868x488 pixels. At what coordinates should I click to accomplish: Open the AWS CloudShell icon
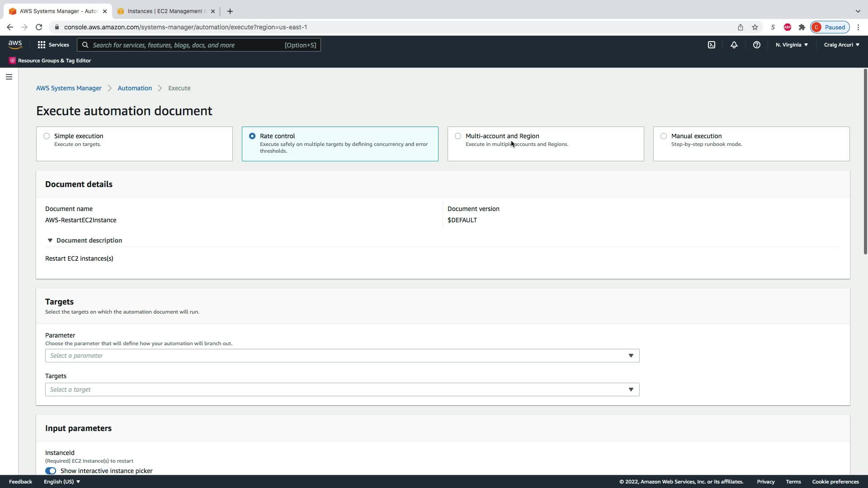point(712,45)
